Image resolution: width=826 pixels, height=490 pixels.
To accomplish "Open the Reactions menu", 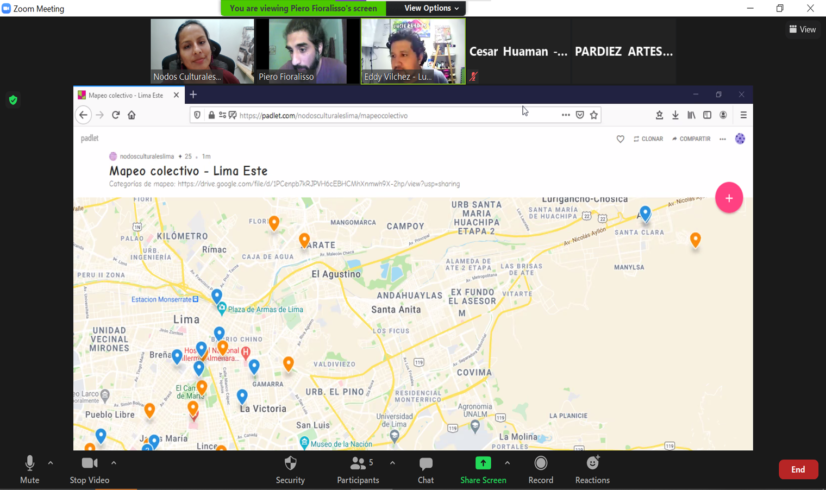I will click(592, 464).
